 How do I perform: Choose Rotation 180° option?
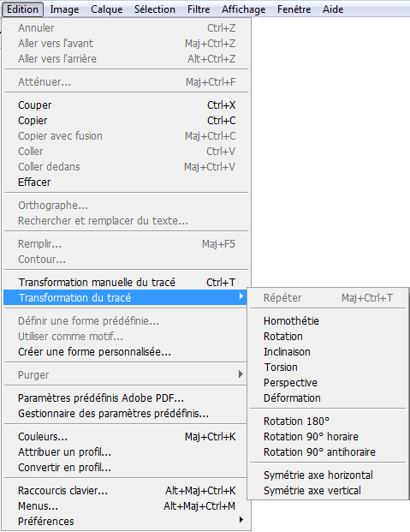(328, 421)
